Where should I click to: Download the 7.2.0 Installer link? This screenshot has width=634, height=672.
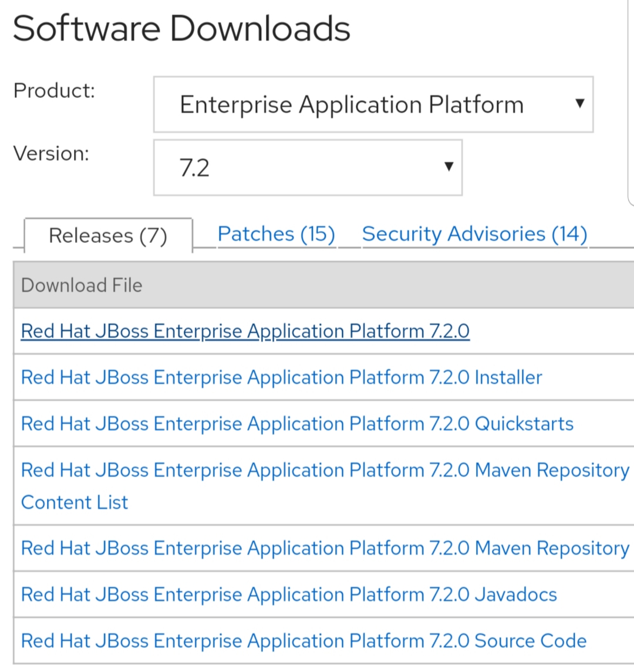pos(282,377)
